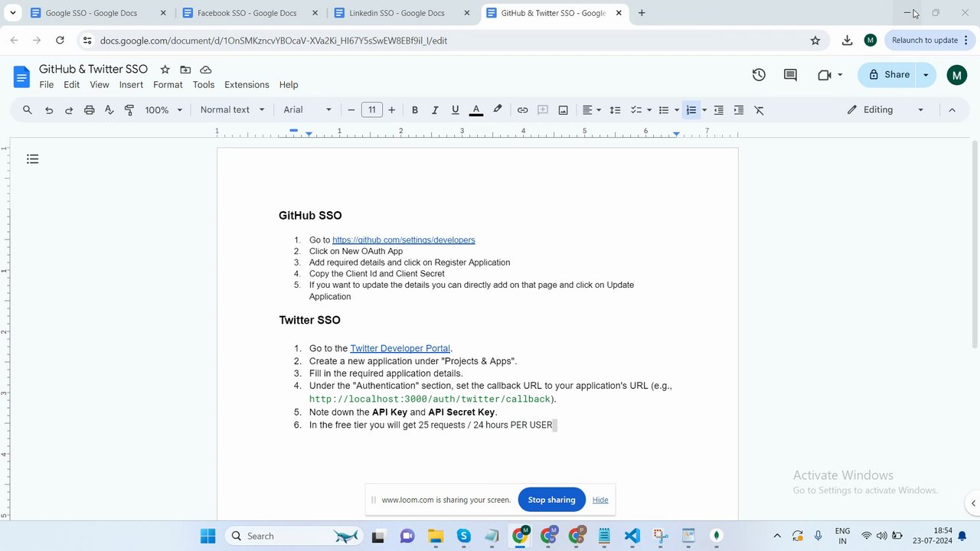Click the Windows Start button
980x551 pixels.
pyautogui.click(x=207, y=536)
